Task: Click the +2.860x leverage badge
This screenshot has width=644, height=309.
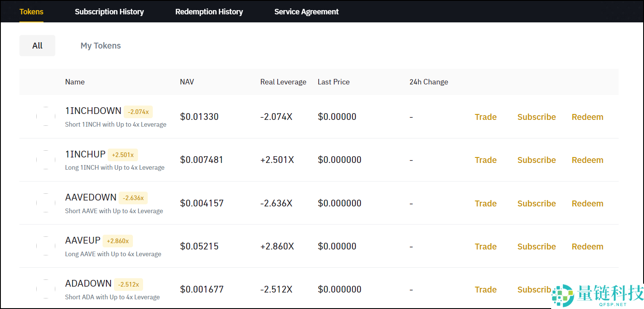Action: click(118, 241)
